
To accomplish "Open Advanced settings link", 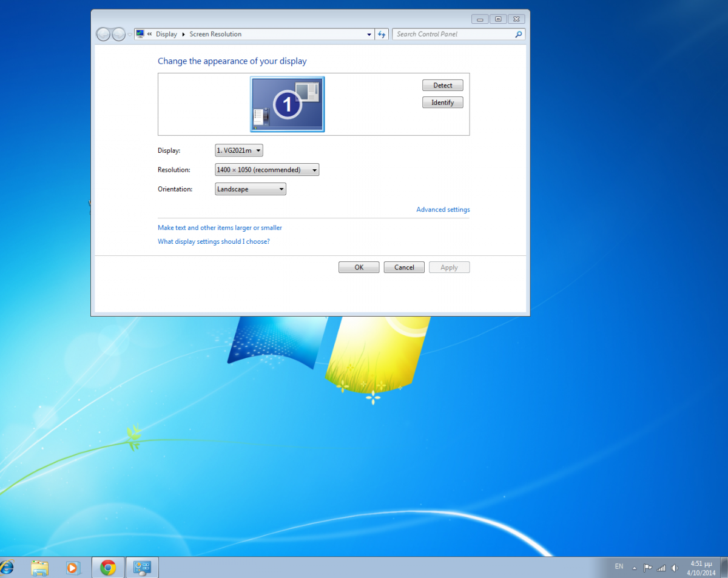I will click(443, 210).
